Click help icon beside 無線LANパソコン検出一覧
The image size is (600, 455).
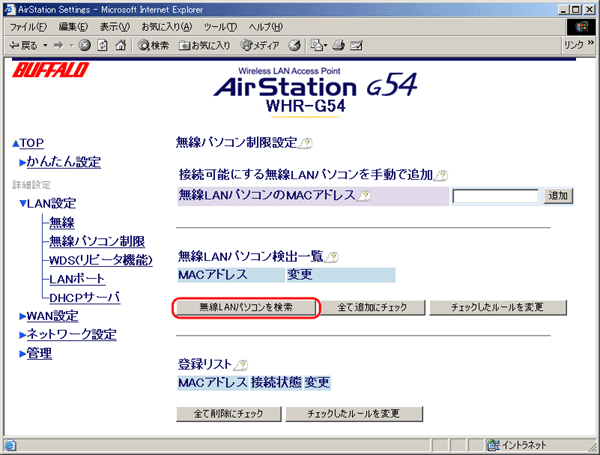[332, 257]
